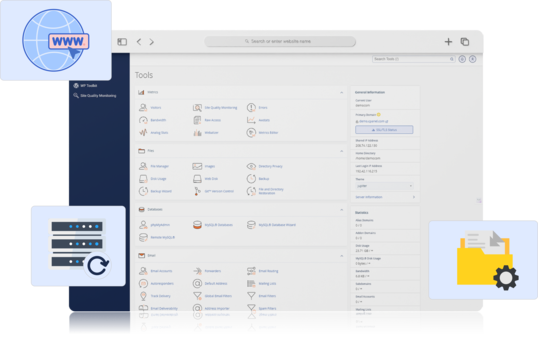Open the MySQL Database Wizard icon

[x=251, y=225]
